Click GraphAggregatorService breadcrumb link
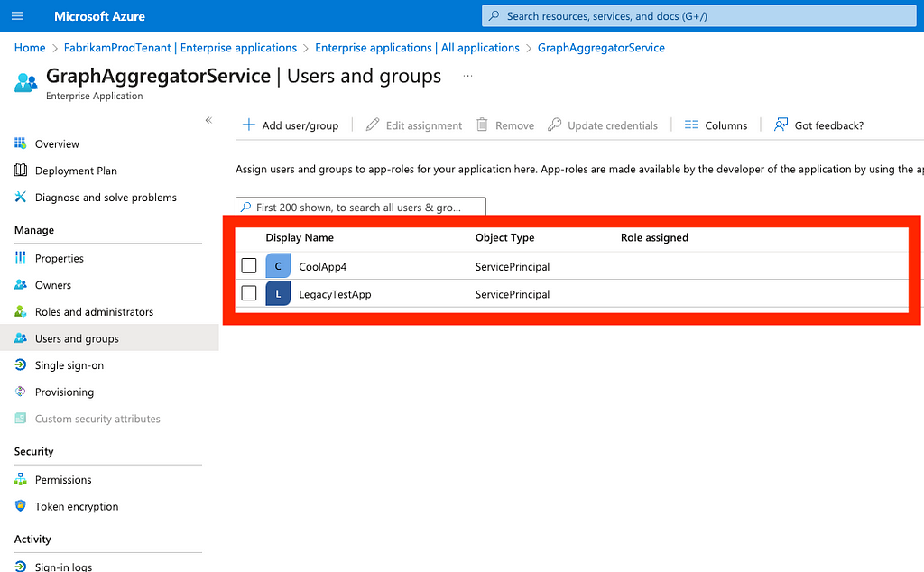Viewport: 924px width, 572px height. pos(601,48)
